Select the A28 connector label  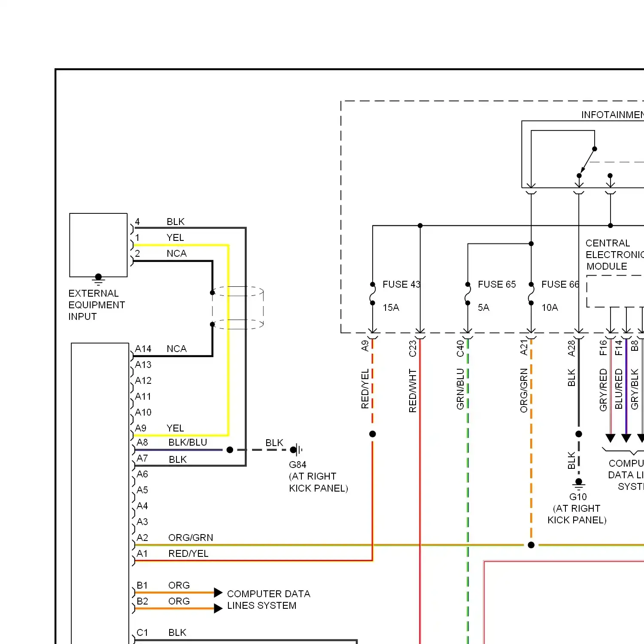[571, 349]
